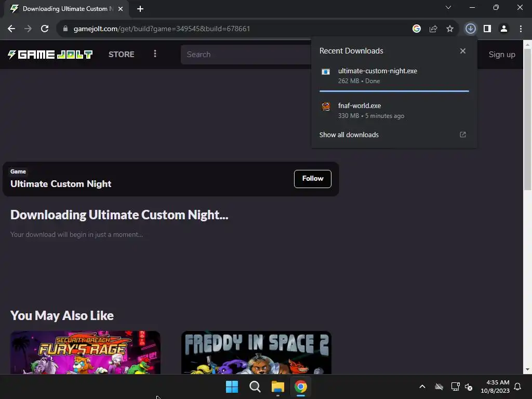Close the Downloading Ultimate Custom tab
The height and width of the screenshot is (399, 532).
(121, 9)
